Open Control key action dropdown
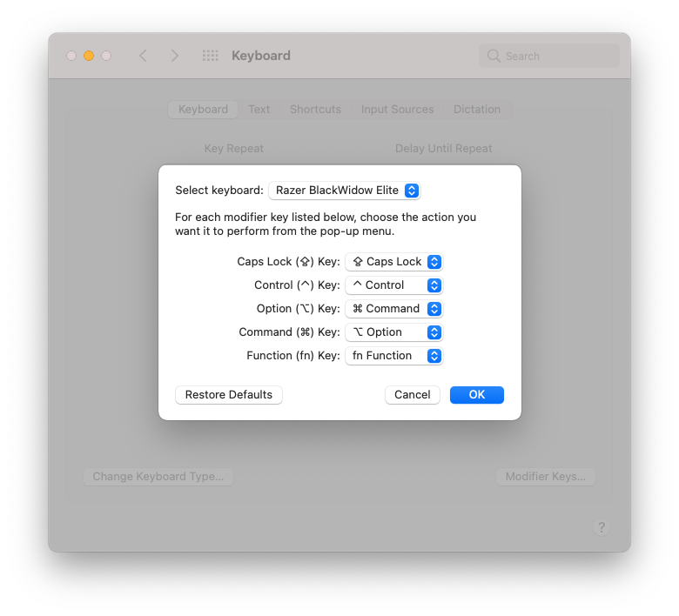The height and width of the screenshot is (616, 679). point(394,285)
